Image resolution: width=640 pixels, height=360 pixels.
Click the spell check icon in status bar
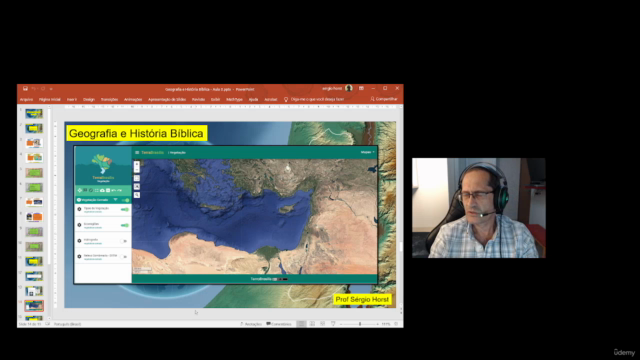[x=47, y=324]
